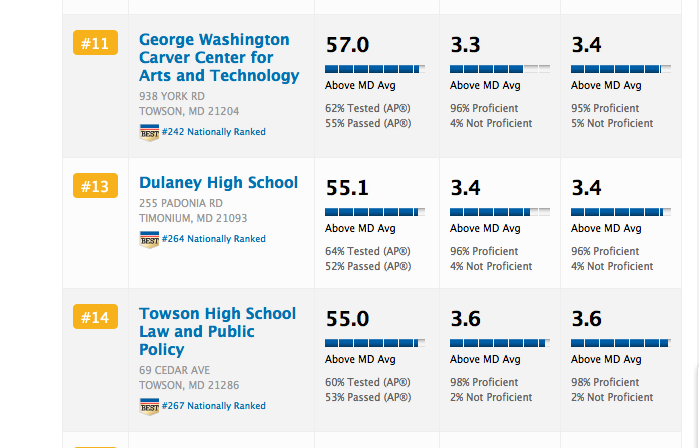699x448 pixels.
Task: Click the 69 Cedar Ave address text
Action: [175, 370]
